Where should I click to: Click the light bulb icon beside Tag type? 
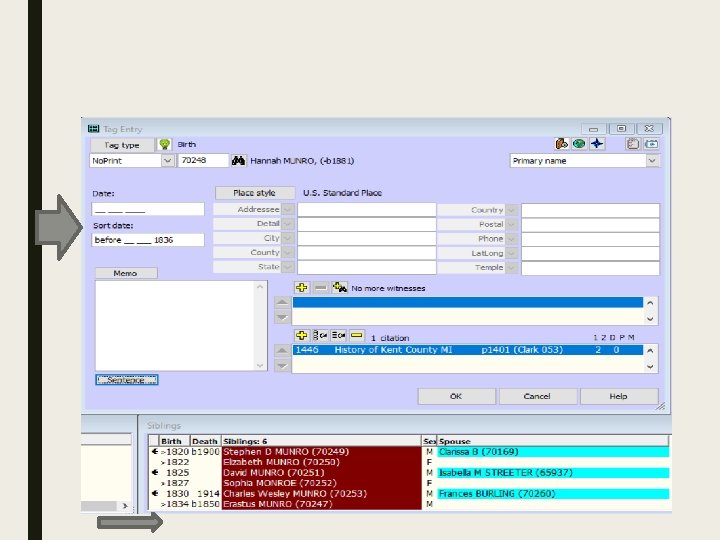coord(164,144)
